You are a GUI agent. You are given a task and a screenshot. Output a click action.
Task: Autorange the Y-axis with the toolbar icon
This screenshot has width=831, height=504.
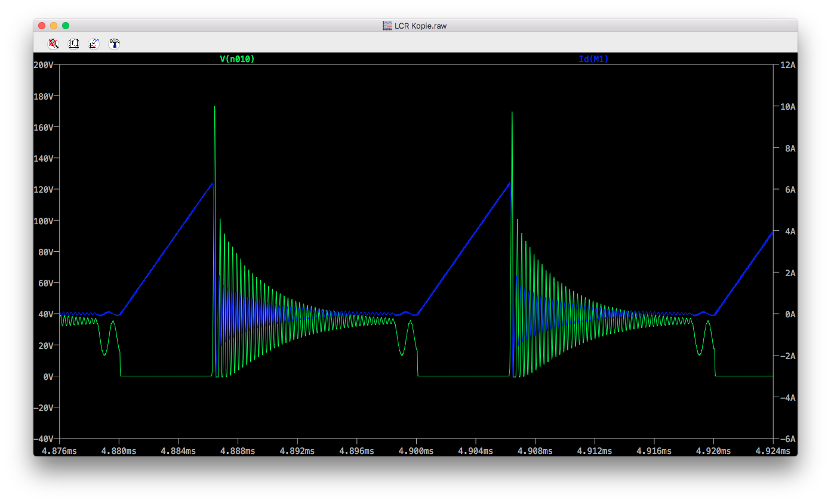click(x=74, y=44)
